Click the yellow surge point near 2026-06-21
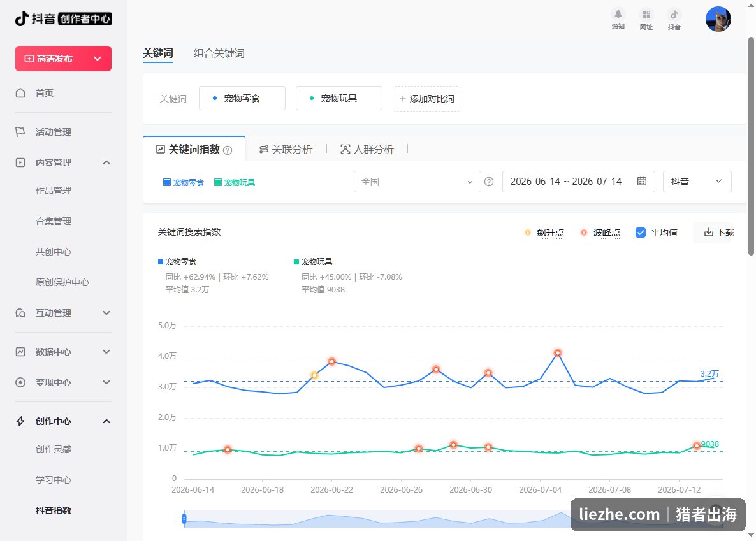The width and height of the screenshot is (756, 541). [x=314, y=375]
